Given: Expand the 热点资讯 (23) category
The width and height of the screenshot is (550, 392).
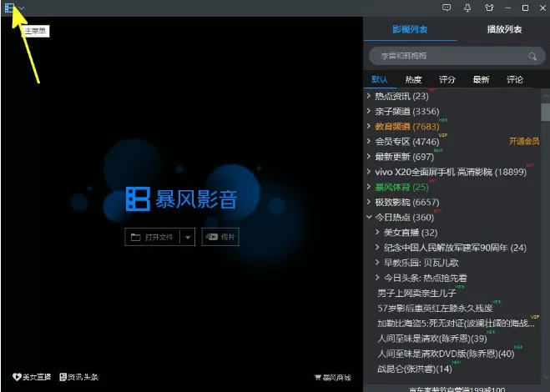Looking at the screenshot, I should [369, 96].
